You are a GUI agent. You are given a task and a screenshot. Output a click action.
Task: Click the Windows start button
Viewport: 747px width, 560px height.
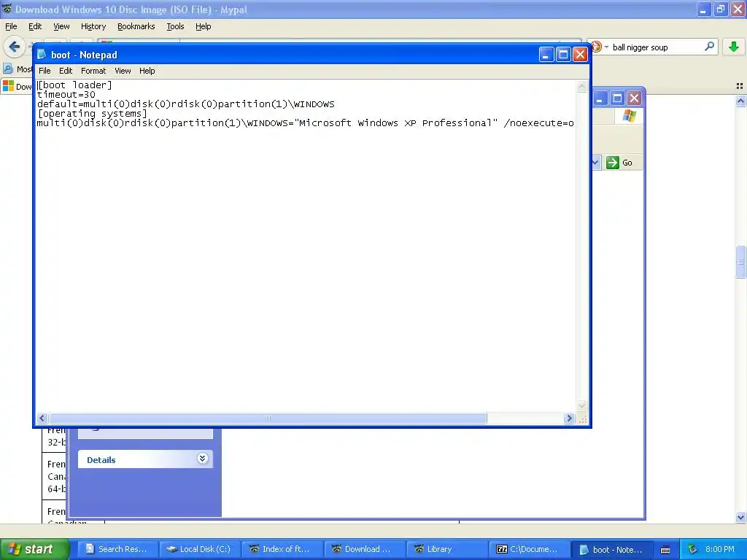(x=35, y=549)
